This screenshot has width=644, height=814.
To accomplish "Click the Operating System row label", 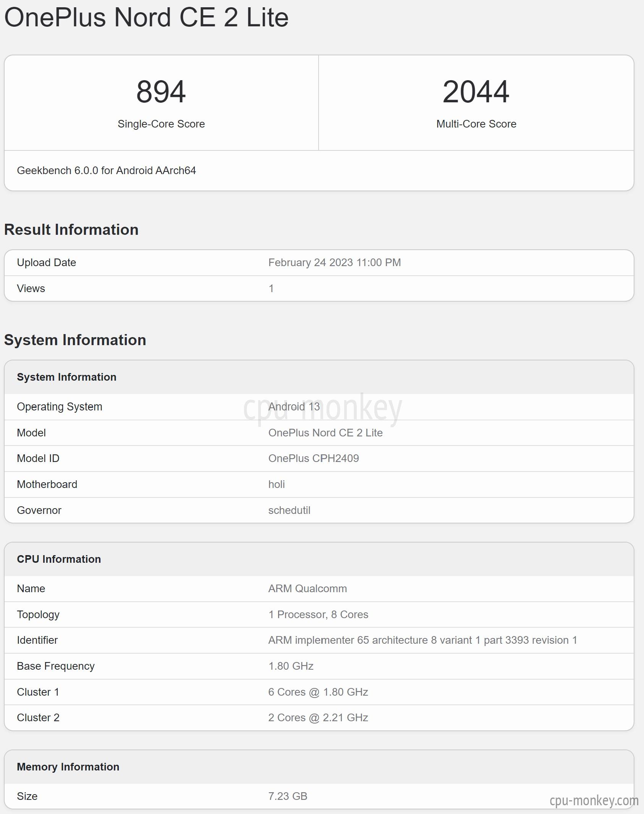I will [x=60, y=407].
